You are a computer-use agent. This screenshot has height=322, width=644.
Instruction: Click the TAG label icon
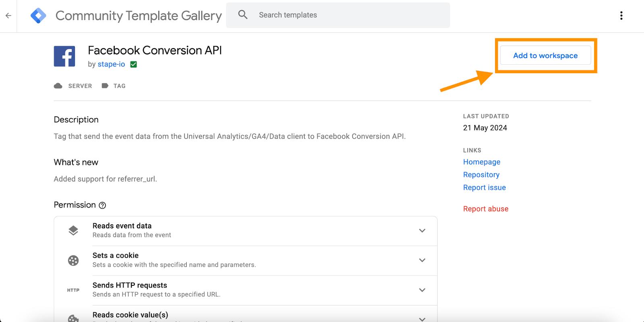coord(105,86)
